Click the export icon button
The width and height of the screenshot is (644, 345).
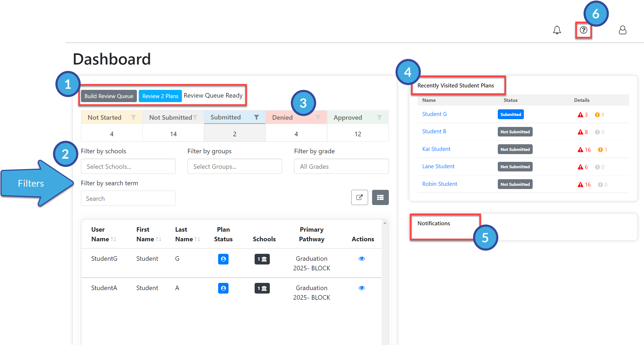click(x=360, y=197)
